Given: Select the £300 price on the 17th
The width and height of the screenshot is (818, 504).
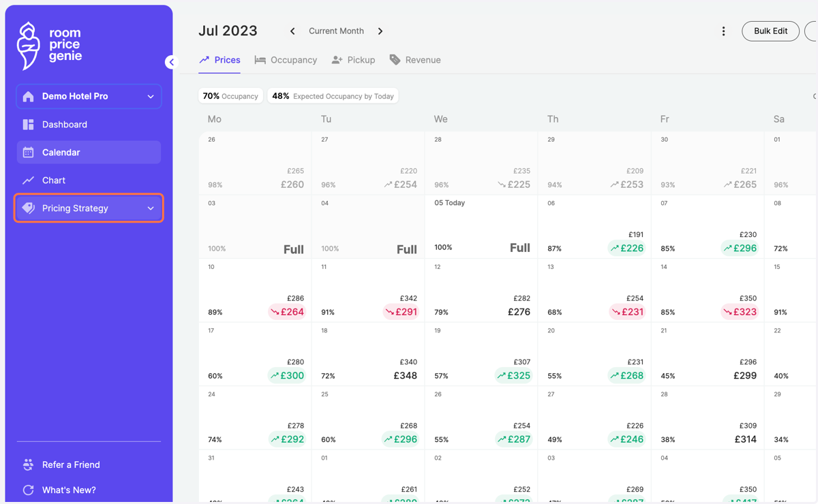Looking at the screenshot, I should 287,376.
